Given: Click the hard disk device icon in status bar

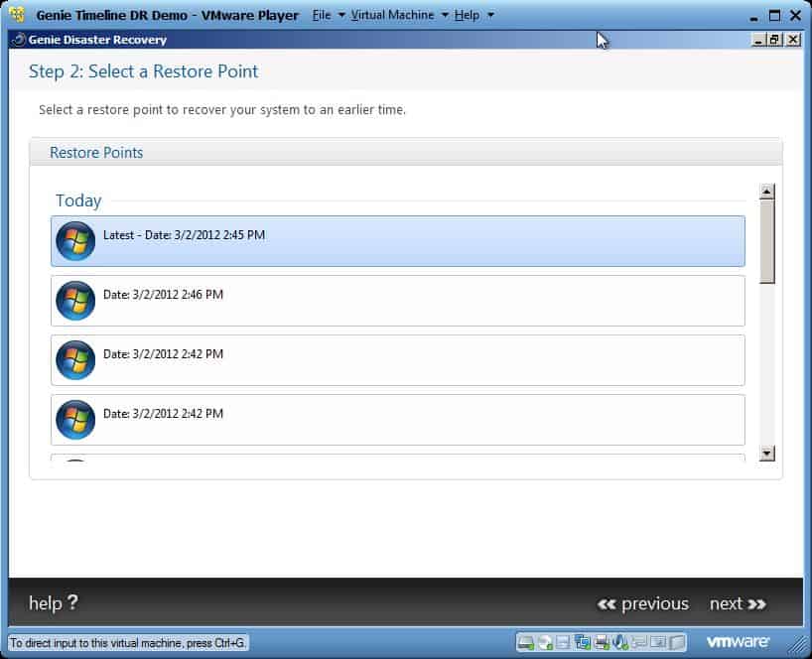Looking at the screenshot, I should point(526,642).
